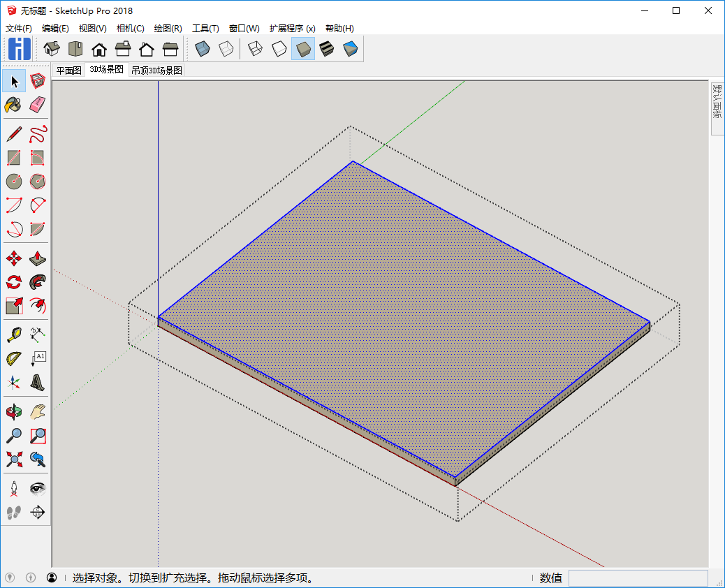Click the user sign-in status bar icon

click(52, 578)
